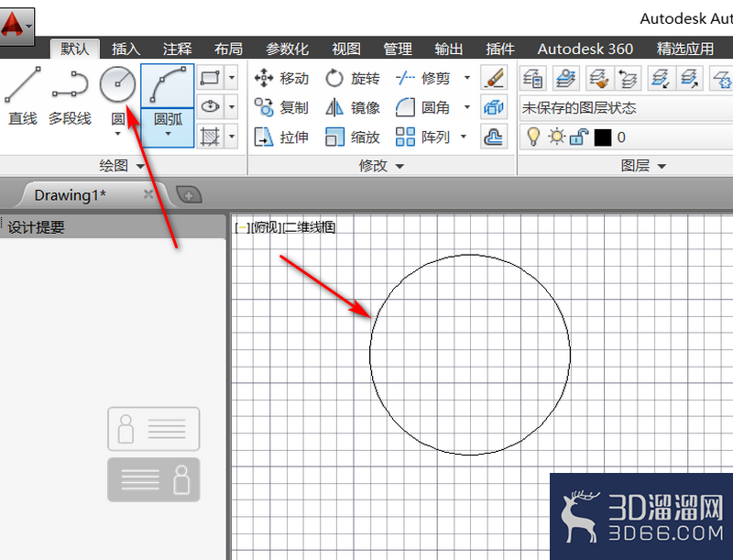Click the Stretch (拉伸) button
The height and width of the screenshot is (560, 733).
tap(281, 137)
